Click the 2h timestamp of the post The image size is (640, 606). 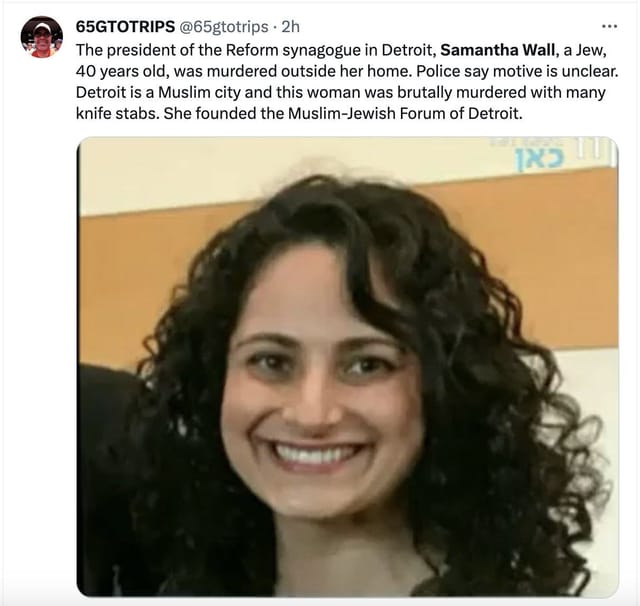pos(291,27)
